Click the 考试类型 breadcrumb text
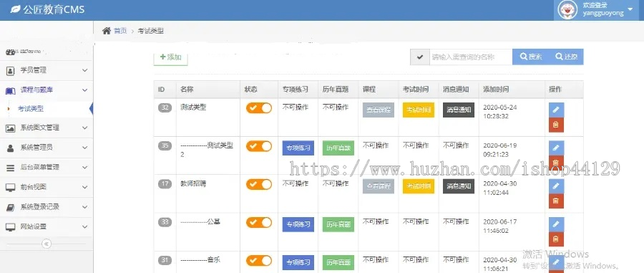 [x=150, y=31]
